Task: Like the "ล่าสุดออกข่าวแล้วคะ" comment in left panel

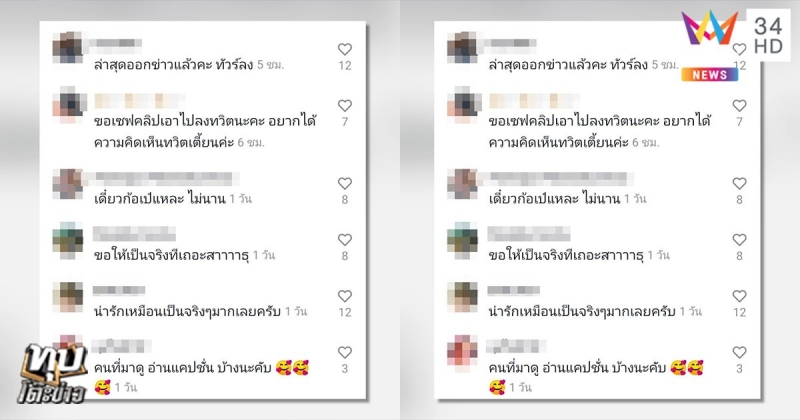Action: (x=345, y=49)
